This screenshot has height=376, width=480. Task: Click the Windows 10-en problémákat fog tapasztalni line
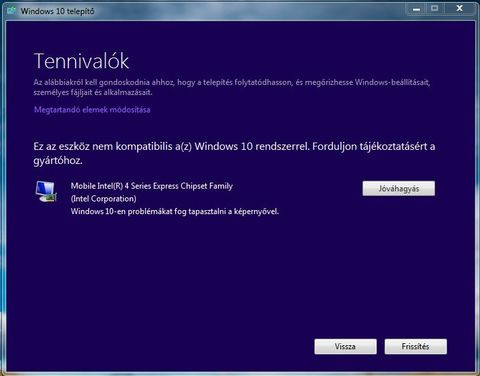(x=175, y=211)
